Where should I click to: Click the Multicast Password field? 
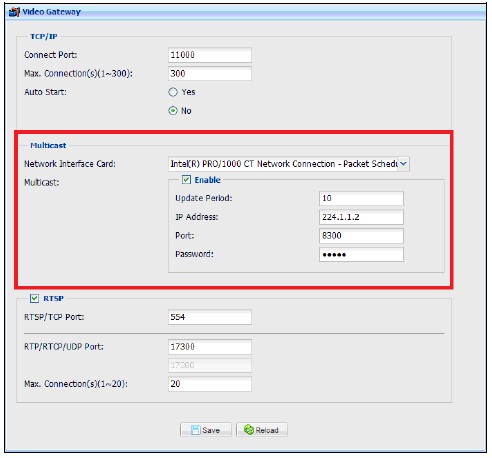click(x=361, y=254)
